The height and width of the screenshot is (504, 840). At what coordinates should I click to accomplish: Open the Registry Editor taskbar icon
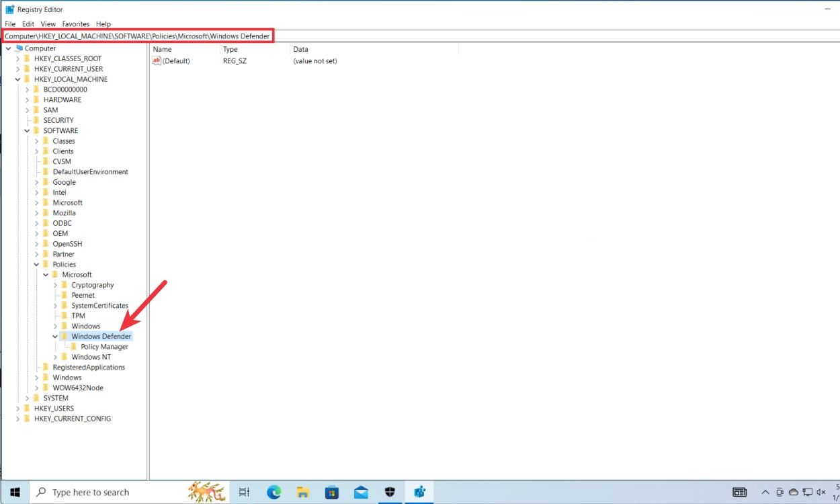(x=419, y=492)
